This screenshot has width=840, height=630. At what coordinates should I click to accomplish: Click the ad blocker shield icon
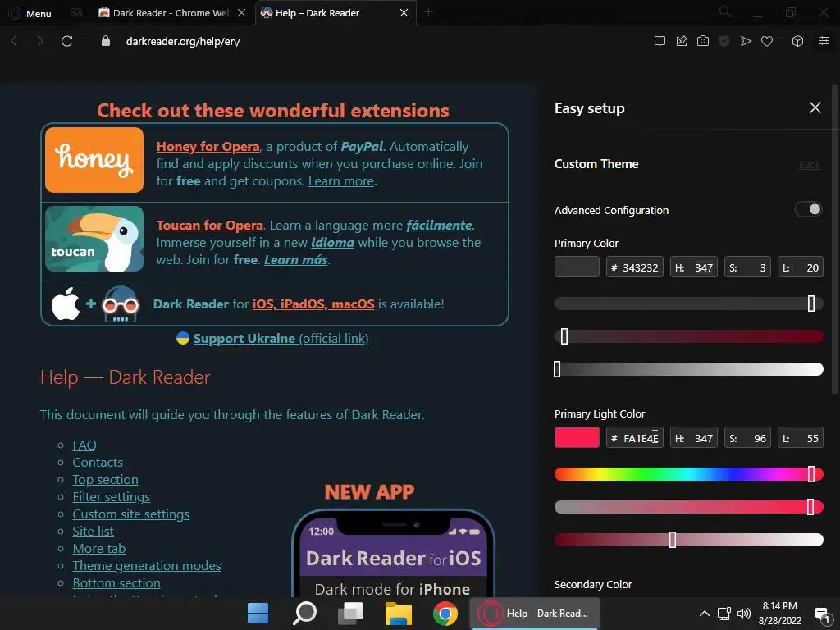[x=724, y=41]
